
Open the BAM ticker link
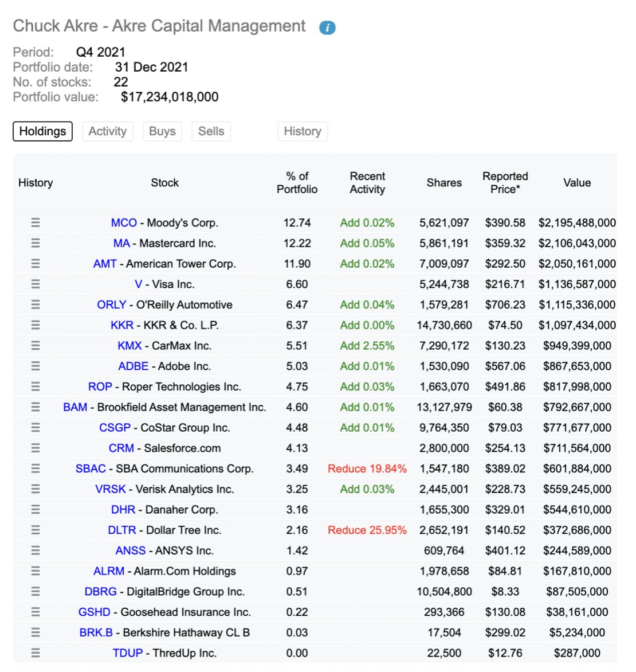pos(75,407)
